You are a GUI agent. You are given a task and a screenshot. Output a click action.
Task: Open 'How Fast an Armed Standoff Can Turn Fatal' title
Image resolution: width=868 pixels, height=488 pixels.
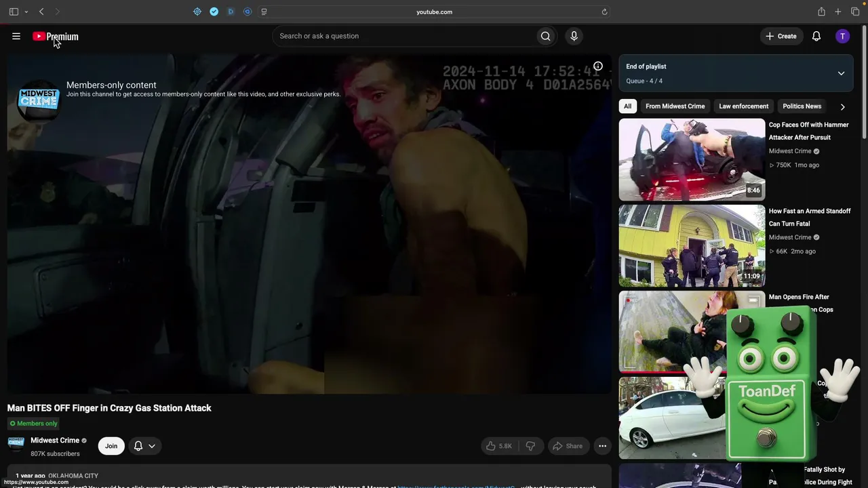tap(810, 217)
